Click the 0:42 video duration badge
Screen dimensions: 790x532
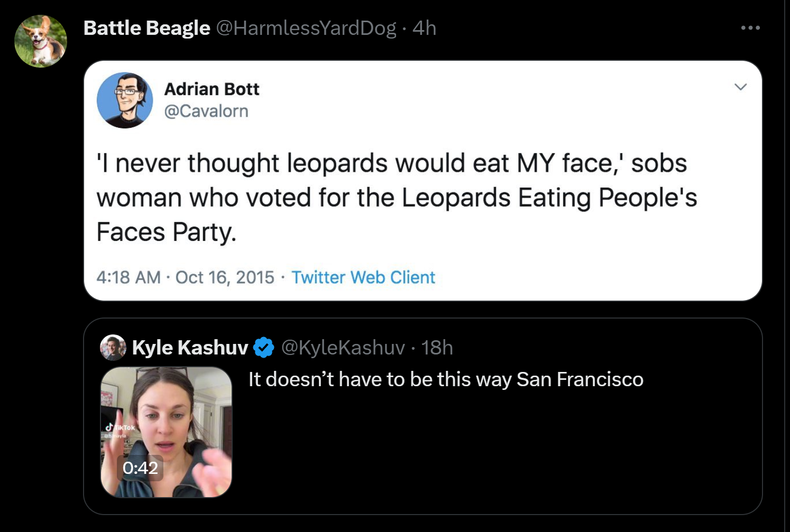click(140, 468)
